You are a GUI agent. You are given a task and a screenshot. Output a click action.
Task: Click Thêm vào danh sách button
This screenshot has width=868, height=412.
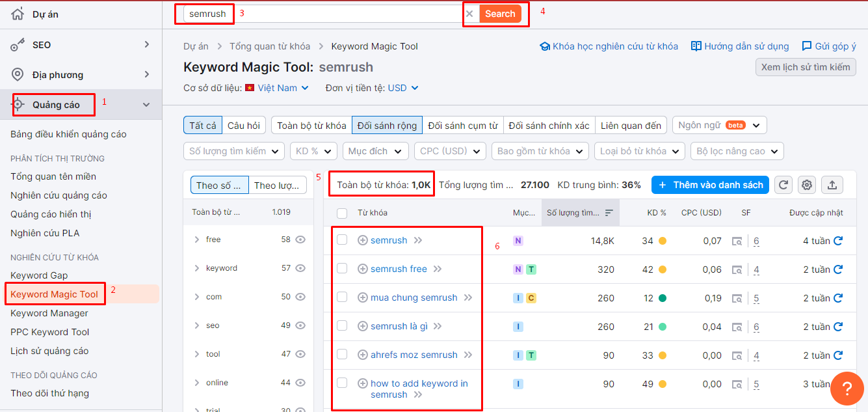pos(711,185)
